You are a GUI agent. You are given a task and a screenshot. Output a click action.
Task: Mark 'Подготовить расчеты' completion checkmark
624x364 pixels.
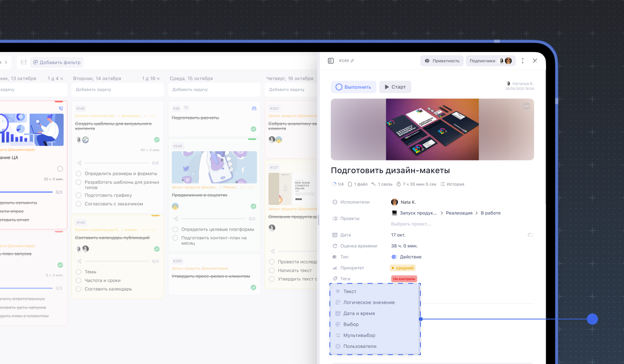click(x=253, y=129)
